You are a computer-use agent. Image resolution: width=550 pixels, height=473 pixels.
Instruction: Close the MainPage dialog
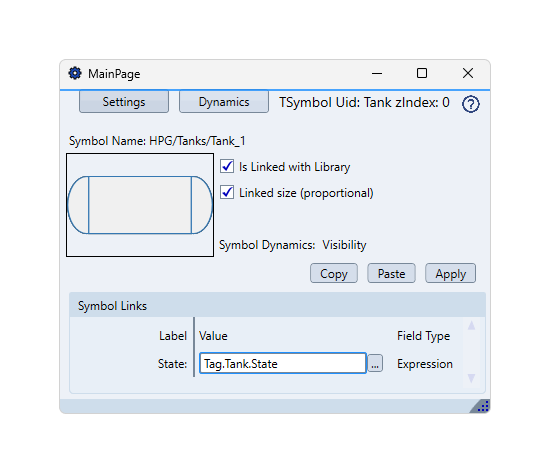(468, 73)
